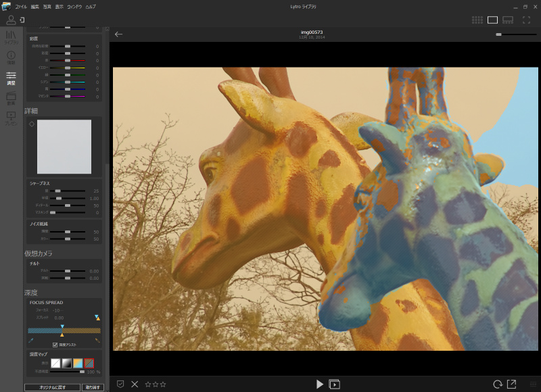Adjust the シアン color slider

click(x=68, y=82)
